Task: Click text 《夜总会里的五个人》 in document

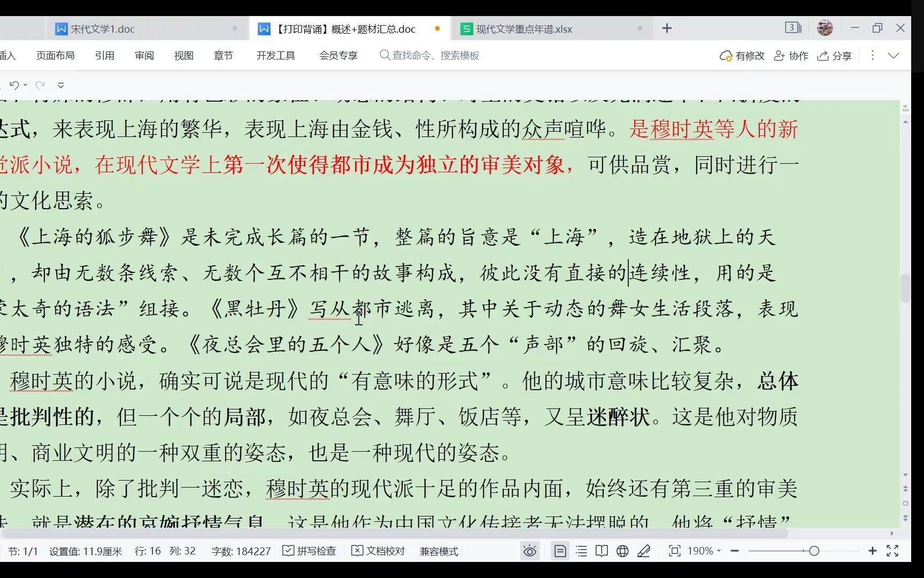Action: coord(286,345)
